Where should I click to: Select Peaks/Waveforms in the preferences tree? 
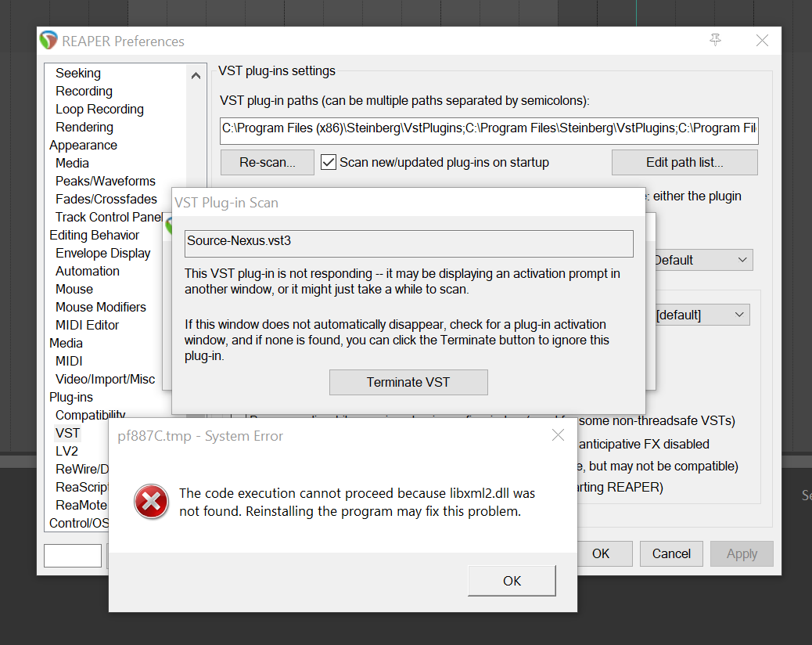pos(105,181)
